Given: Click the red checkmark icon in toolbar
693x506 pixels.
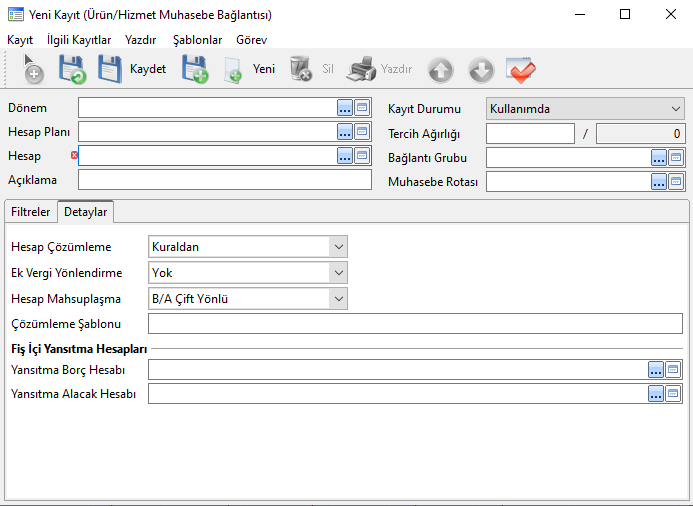Looking at the screenshot, I should 520,69.
